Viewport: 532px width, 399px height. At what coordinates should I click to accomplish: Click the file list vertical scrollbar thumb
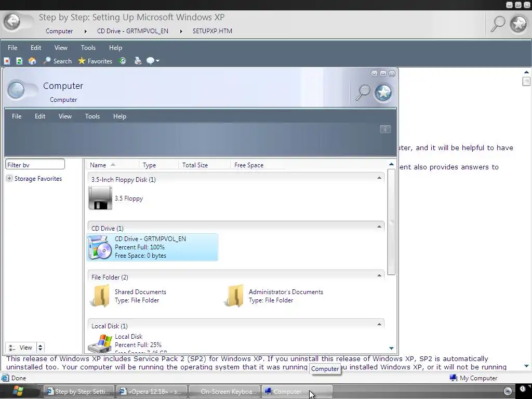(x=391, y=221)
